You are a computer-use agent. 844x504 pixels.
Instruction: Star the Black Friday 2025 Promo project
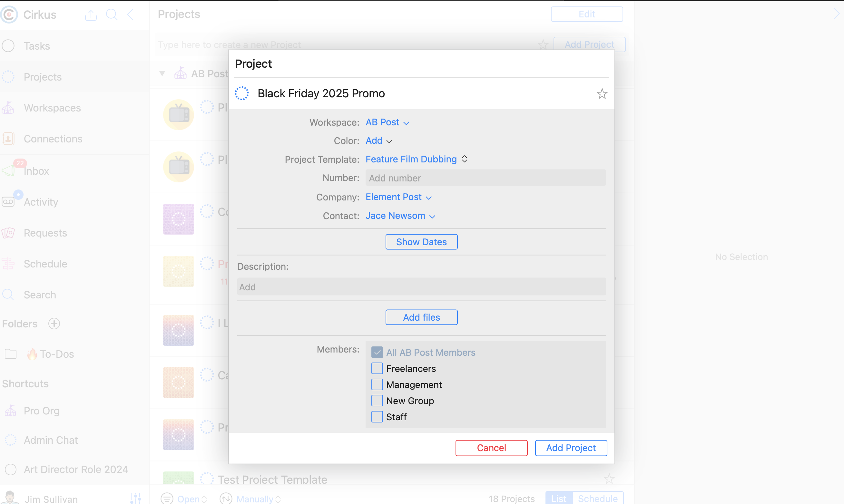602,94
